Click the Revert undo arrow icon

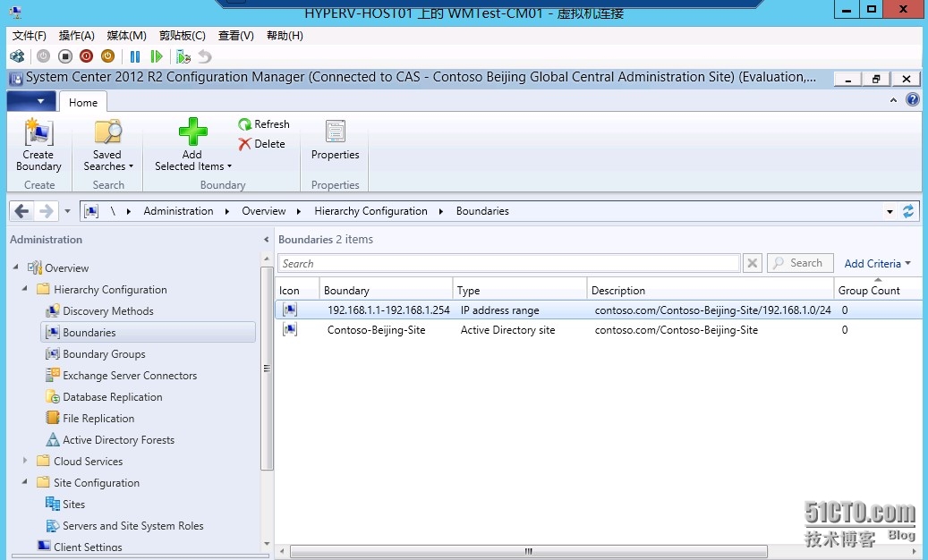[x=205, y=56]
